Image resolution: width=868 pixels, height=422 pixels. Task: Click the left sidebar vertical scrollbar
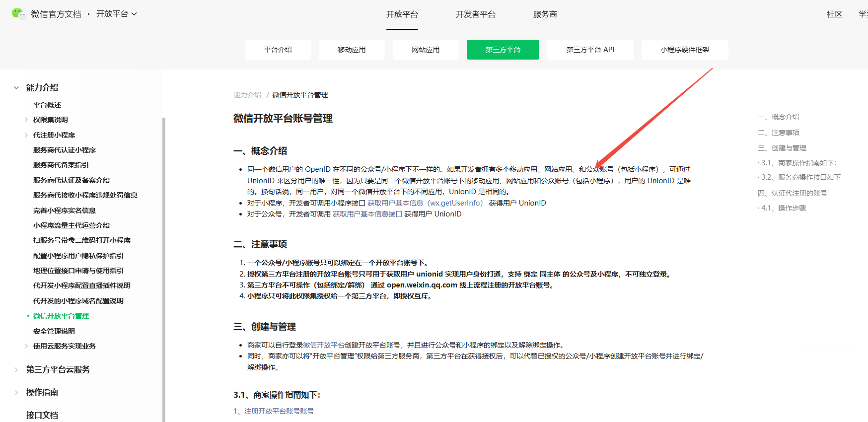[164, 270]
